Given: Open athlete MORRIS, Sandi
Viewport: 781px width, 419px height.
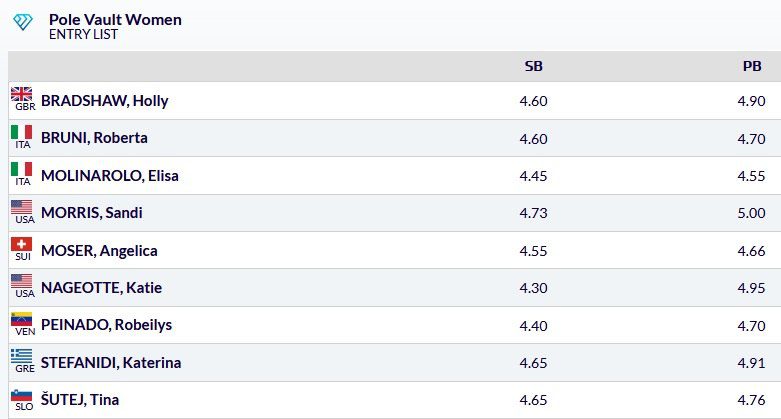Looking at the screenshot, I should 92,213.
